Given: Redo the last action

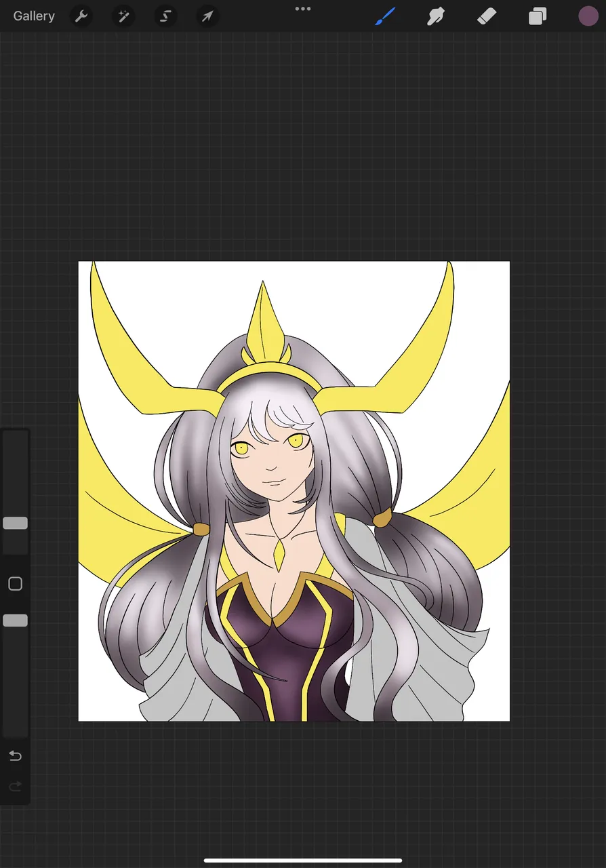Looking at the screenshot, I should (x=15, y=787).
